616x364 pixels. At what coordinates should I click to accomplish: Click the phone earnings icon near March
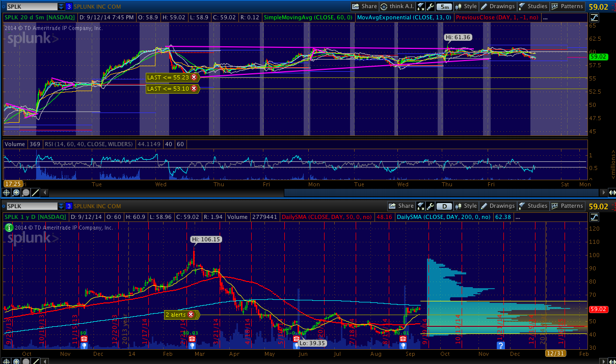coord(185,339)
